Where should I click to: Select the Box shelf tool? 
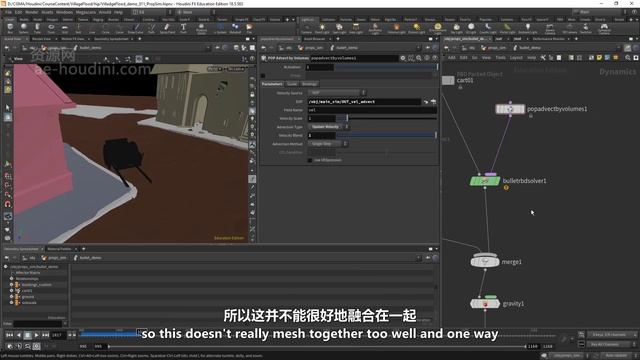[10, 28]
